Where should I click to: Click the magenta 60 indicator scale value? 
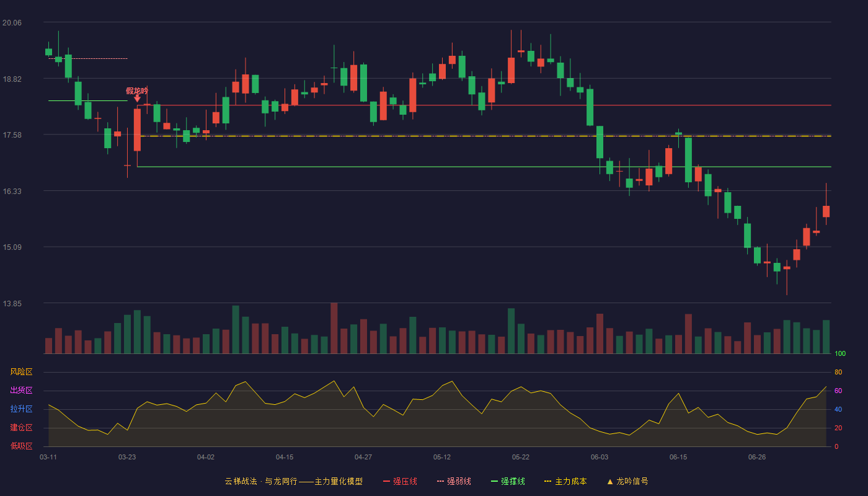(x=838, y=391)
